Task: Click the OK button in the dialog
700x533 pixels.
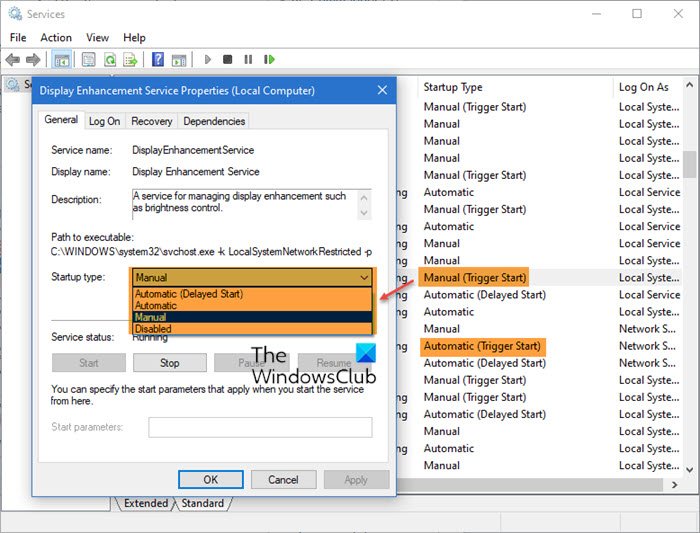Action: click(x=210, y=480)
